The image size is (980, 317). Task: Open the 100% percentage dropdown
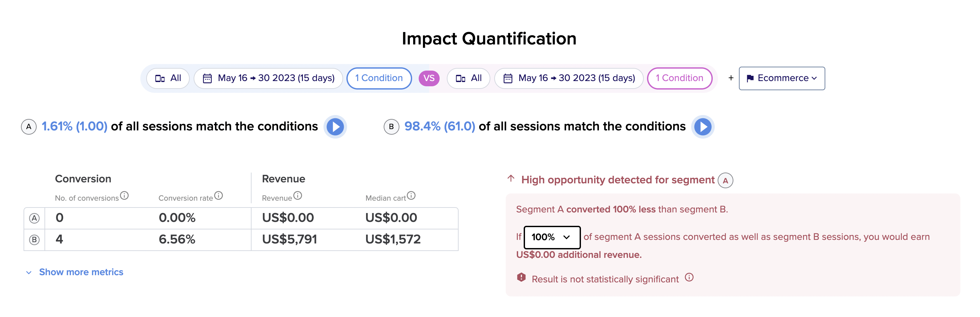click(x=552, y=237)
